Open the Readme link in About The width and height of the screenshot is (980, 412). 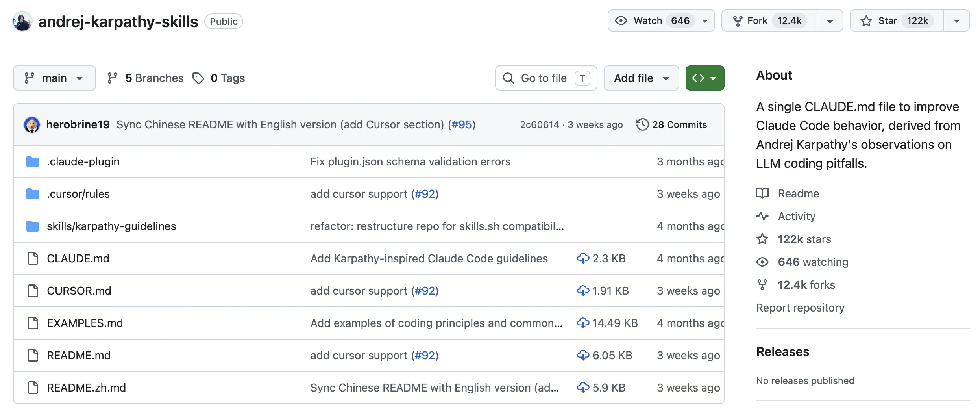[799, 193]
